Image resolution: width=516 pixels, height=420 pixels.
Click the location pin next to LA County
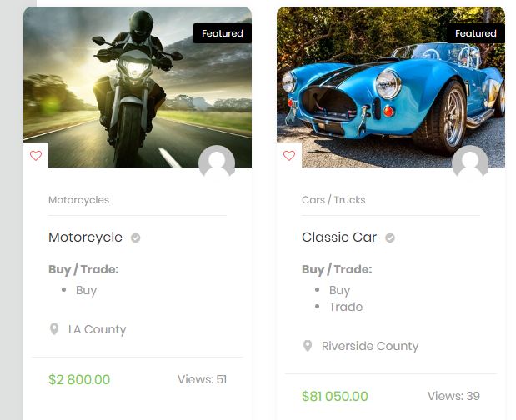[x=55, y=329]
